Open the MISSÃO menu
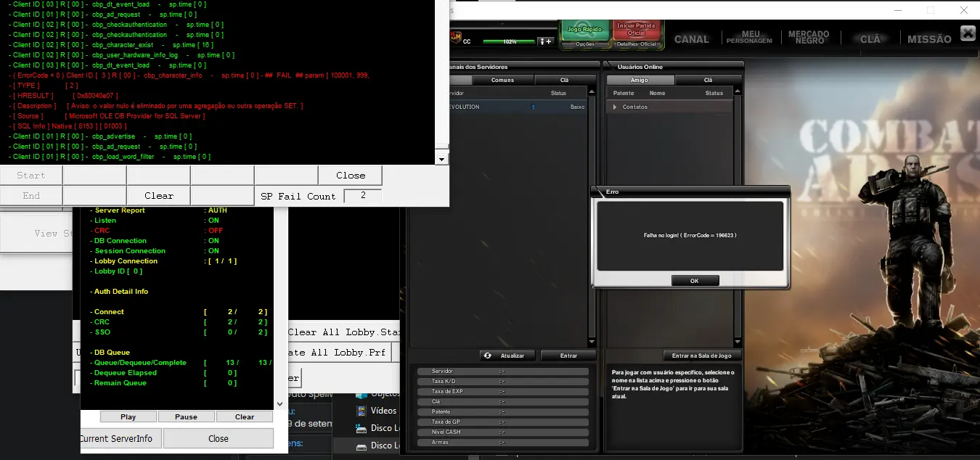 click(x=929, y=39)
